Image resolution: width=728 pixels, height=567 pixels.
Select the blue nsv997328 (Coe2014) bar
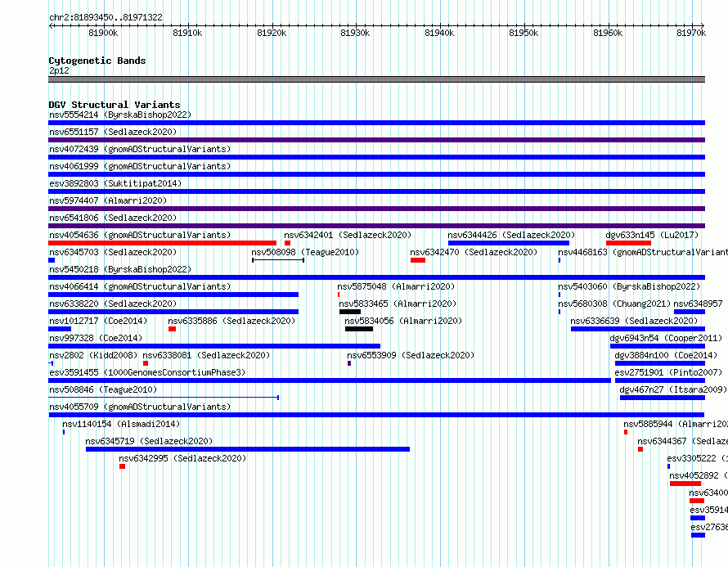pos(214,346)
